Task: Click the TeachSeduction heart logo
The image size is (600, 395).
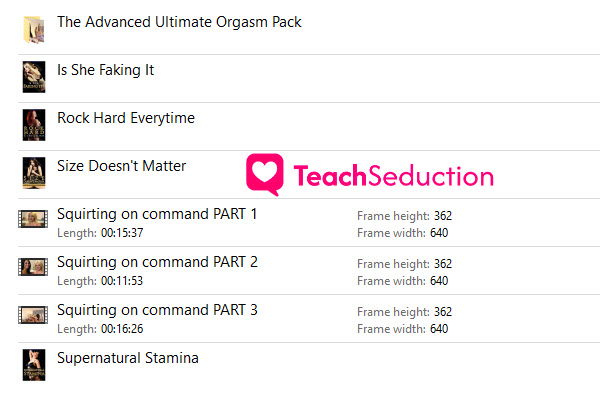Action: [265, 175]
